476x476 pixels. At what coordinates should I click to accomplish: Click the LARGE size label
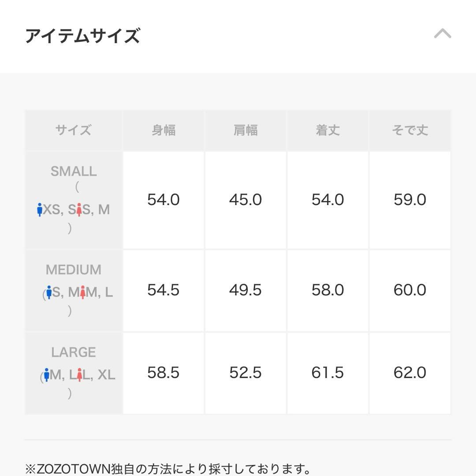coord(73,352)
